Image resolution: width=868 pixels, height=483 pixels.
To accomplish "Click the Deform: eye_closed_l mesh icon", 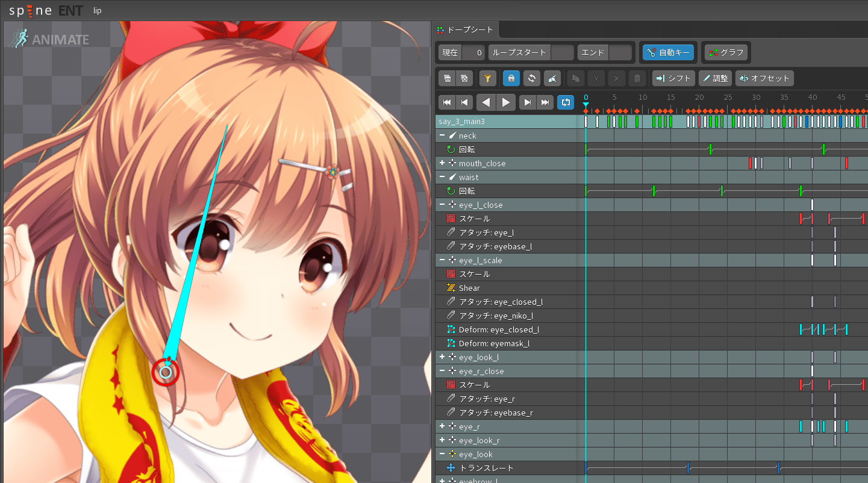I will [451, 329].
